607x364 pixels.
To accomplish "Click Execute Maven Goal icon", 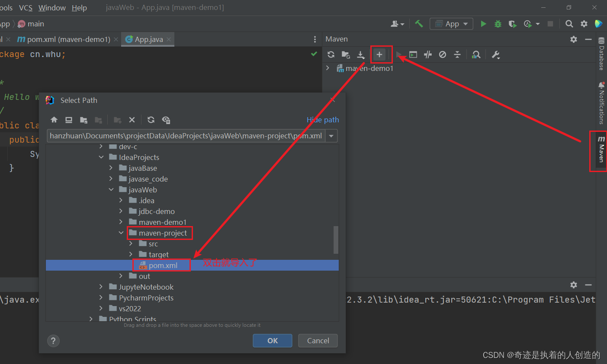I will 413,54.
